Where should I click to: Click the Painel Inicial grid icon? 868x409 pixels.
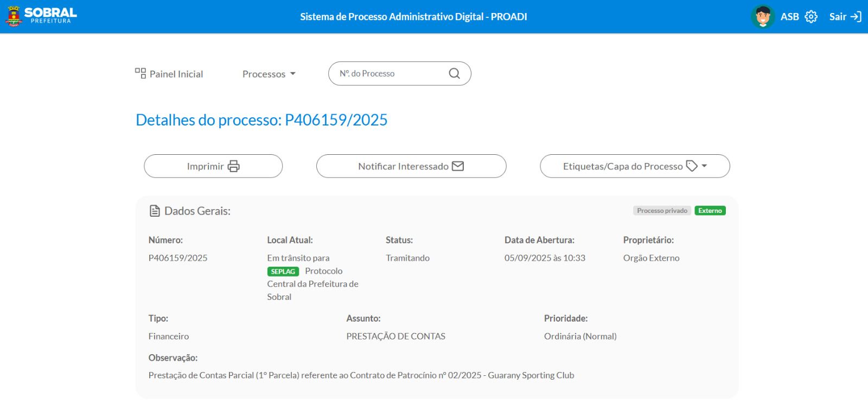coord(141,73)
